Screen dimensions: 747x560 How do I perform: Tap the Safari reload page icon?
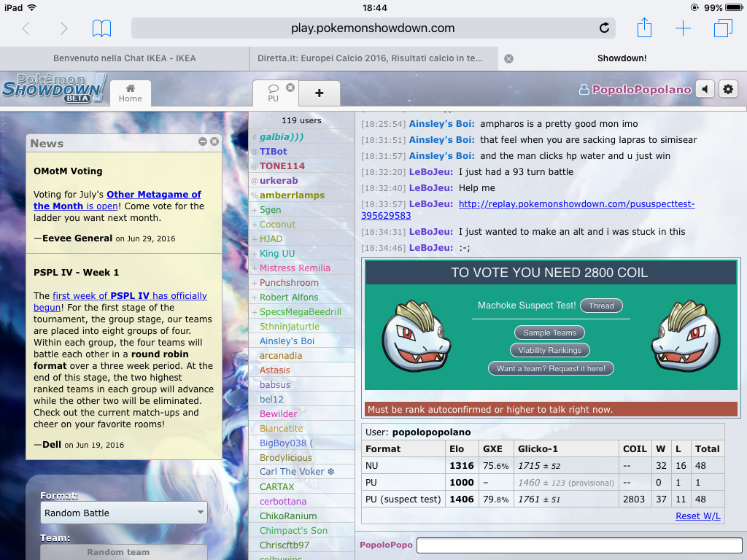click(x=604, y=28)
